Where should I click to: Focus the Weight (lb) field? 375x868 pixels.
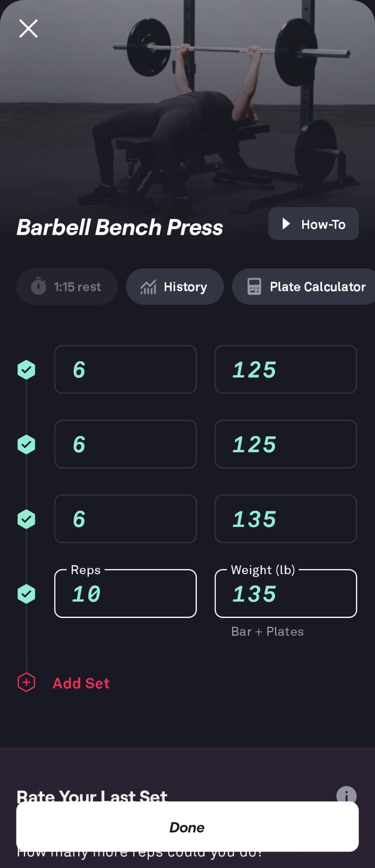click(285, 594)
